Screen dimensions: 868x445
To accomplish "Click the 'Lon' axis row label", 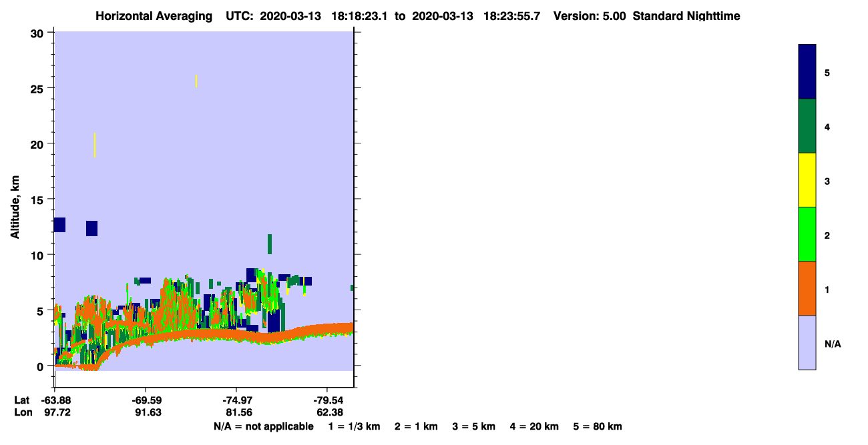I will (23, 412).
